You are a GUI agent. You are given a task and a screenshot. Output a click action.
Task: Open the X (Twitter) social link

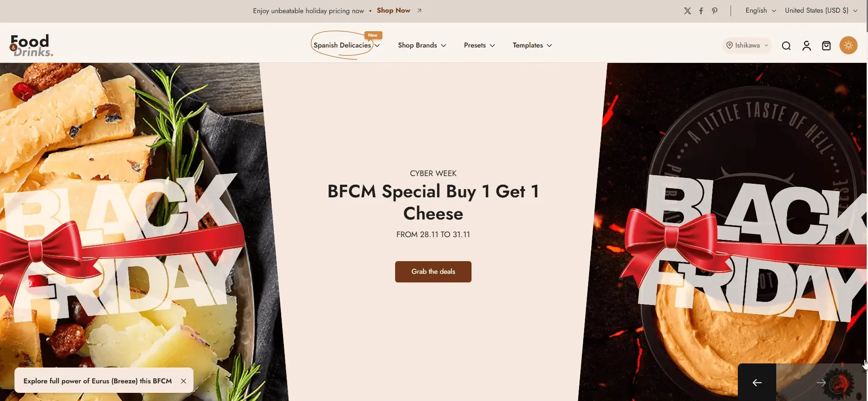[687, 11]
